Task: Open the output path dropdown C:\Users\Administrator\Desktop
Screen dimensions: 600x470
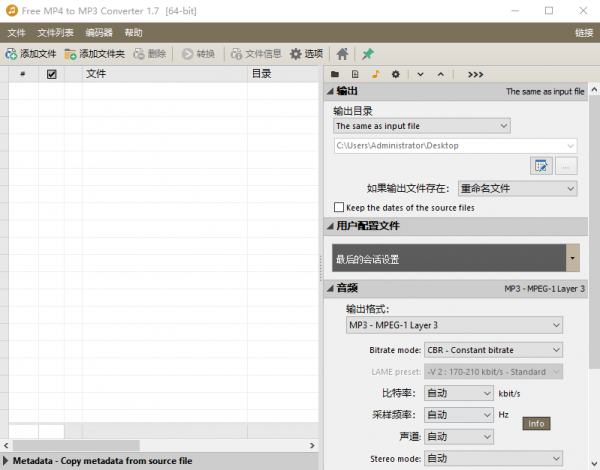Action: 455,146
